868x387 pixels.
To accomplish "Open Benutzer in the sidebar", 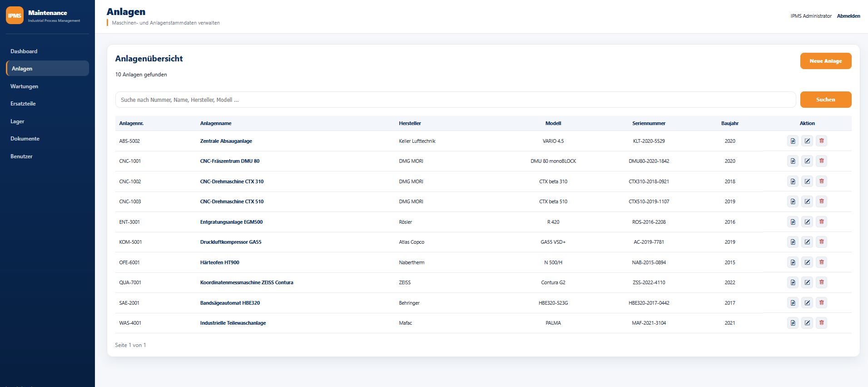I will (47, 156).
